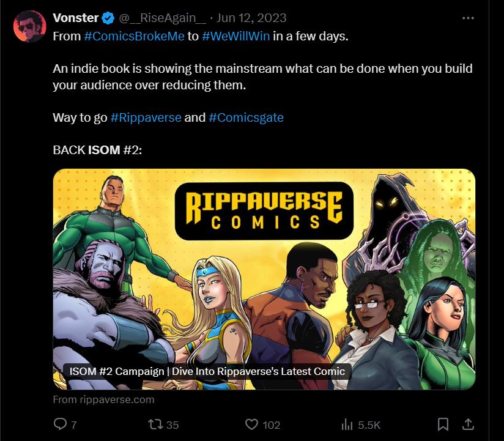Visit the 'From rippaverse.com' source link
Screen dimensions: 504x441
pos(103,399)
